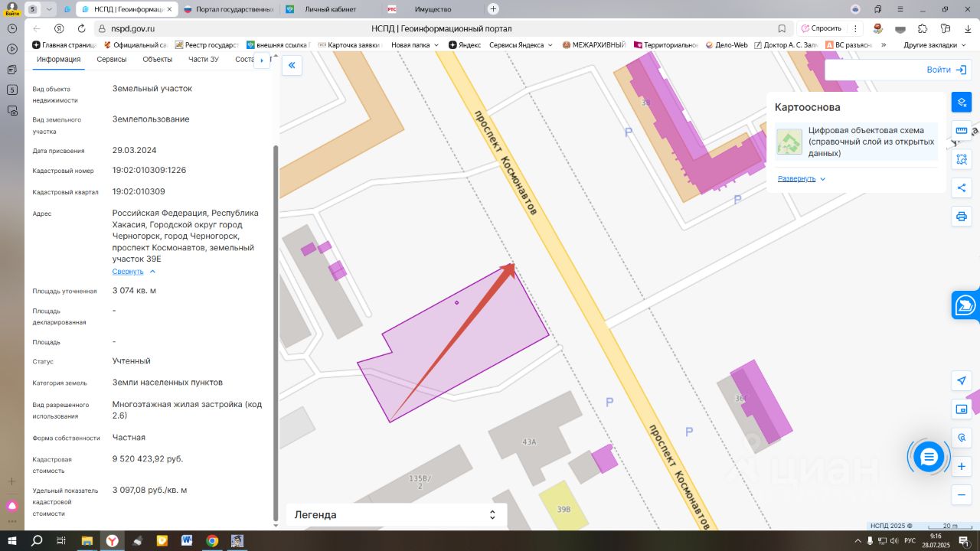
Task: Switch to Имущество browser tab
Action: (433, 9)
